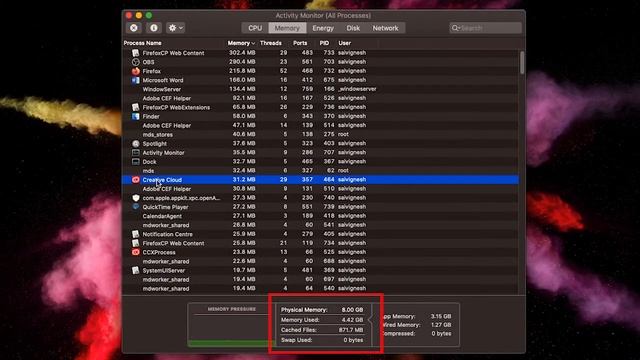Switch to the Energy tab

tap(323, 28)
